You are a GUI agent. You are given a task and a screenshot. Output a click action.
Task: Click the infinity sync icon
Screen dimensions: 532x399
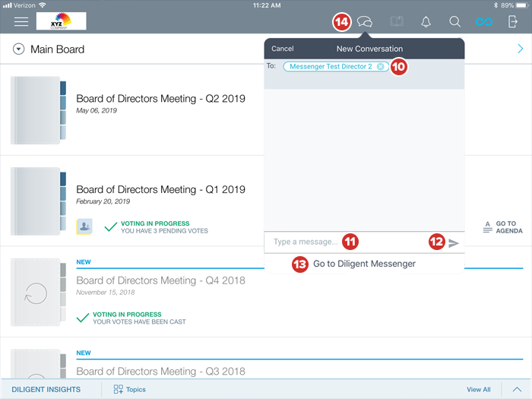pyautogui.click(x=484, y=22)
